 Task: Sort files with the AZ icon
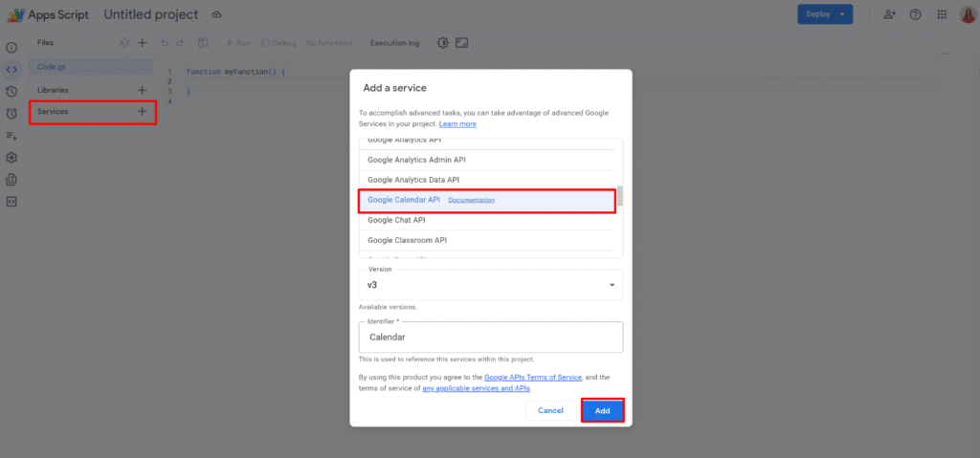(123, 43)
